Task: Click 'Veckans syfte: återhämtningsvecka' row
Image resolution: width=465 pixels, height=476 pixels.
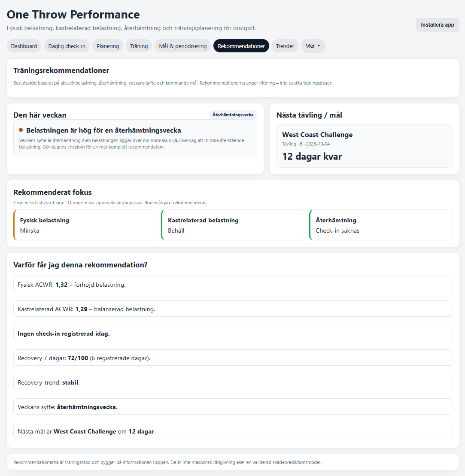Action: point(233,406)
